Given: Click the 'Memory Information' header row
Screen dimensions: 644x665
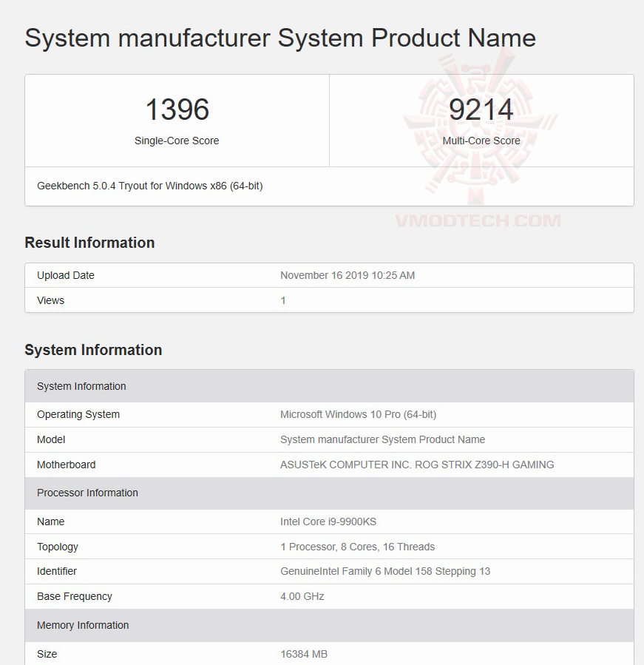Looking at the screenshot, I should [330, 625].
